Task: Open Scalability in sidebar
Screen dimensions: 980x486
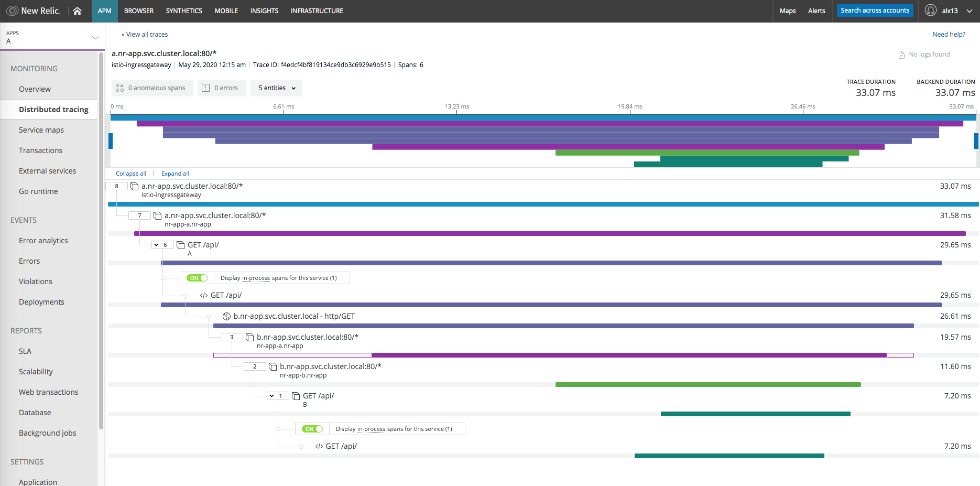Action: click(36, 372)
